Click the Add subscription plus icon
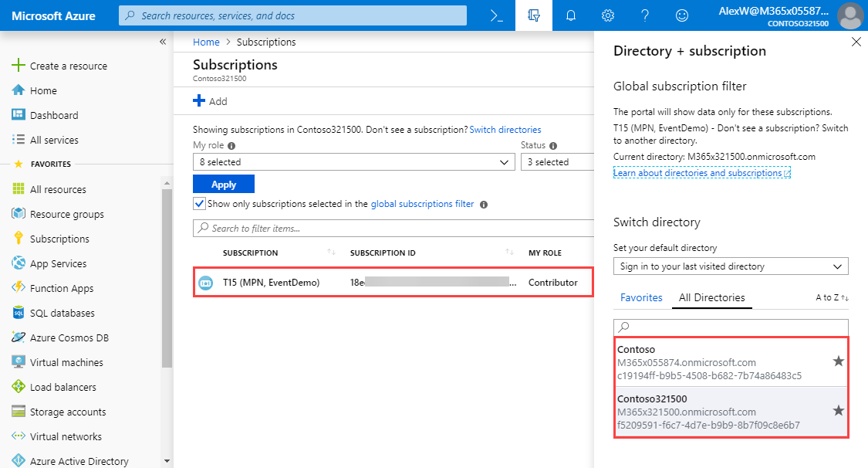This screenshot has height=468, width=868. [199, 101]
